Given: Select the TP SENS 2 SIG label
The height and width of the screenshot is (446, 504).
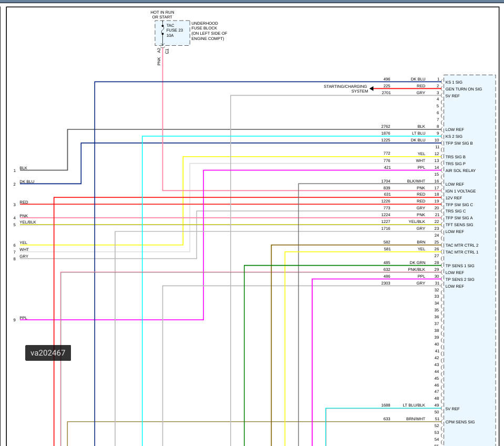Looking at the screenshot, I should point(460,279).
